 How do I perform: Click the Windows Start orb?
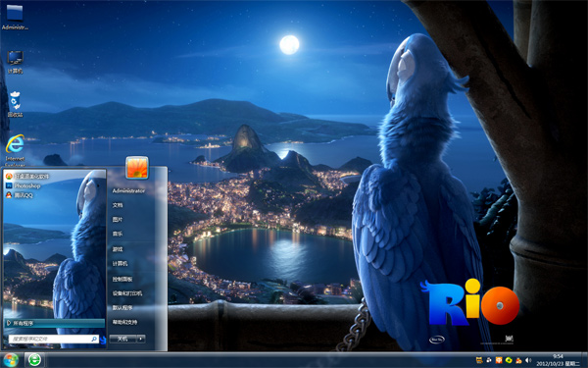tap(11, 360)
